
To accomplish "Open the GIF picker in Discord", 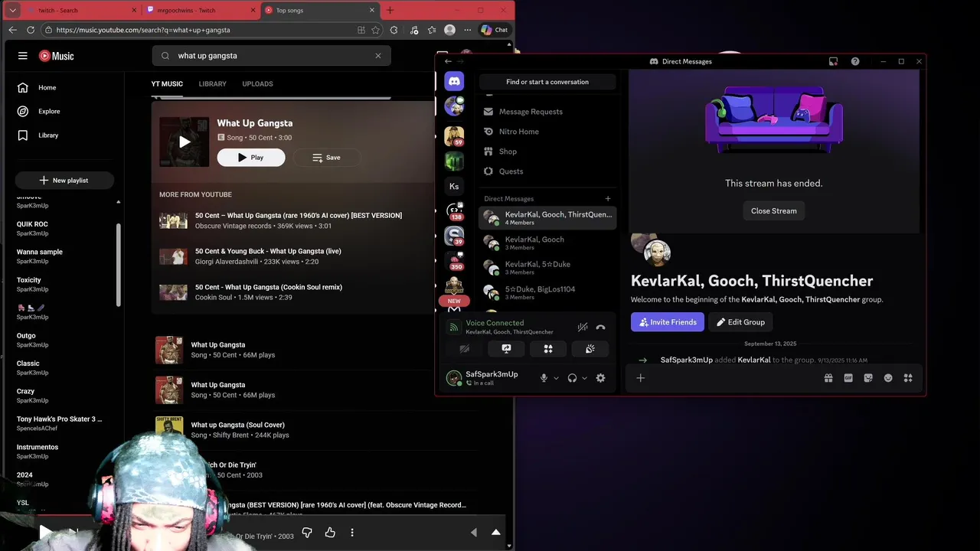I will coord(848,378).
